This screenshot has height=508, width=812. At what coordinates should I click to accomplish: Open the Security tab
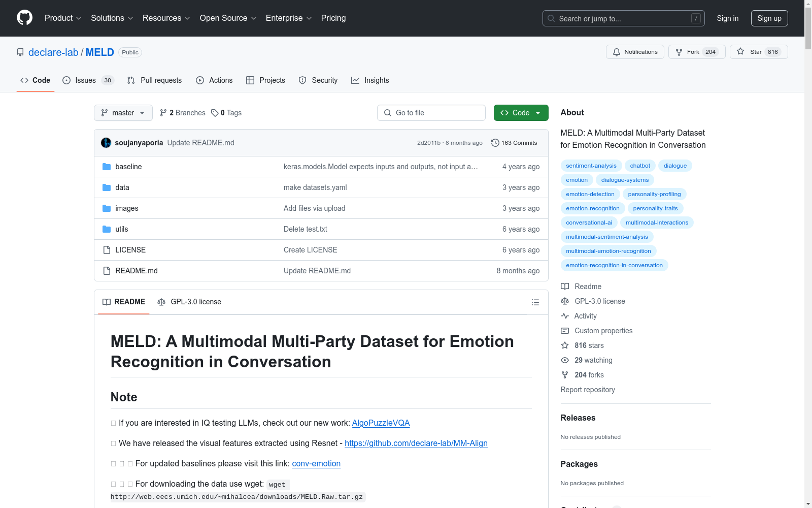tap(318, 80)
